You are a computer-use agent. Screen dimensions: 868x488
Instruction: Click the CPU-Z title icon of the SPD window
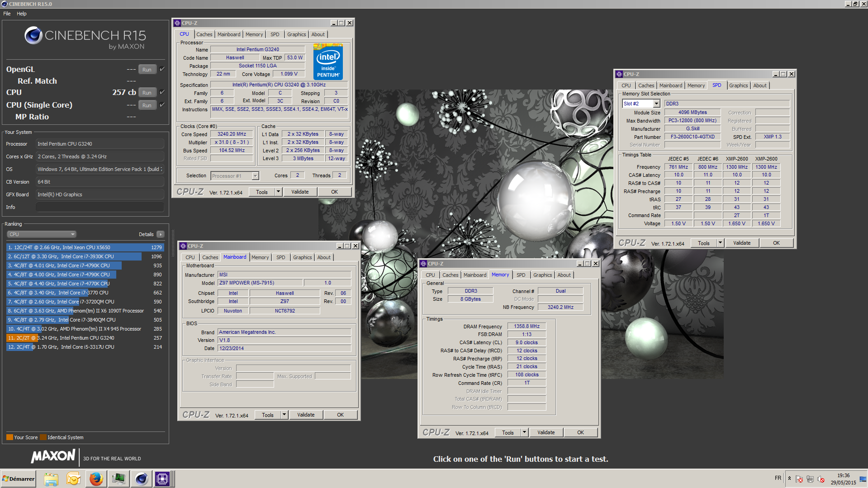click(x=619, y=74)
